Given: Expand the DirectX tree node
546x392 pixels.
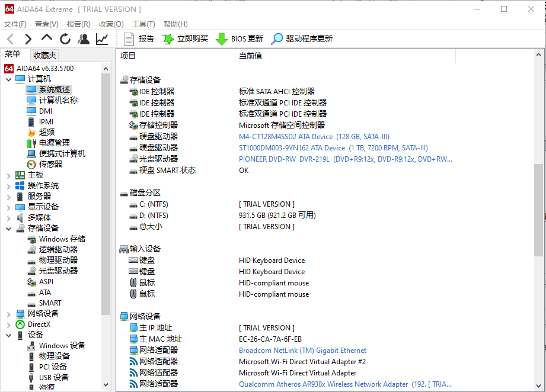Looking at the screenshot, I should (8, 324).
